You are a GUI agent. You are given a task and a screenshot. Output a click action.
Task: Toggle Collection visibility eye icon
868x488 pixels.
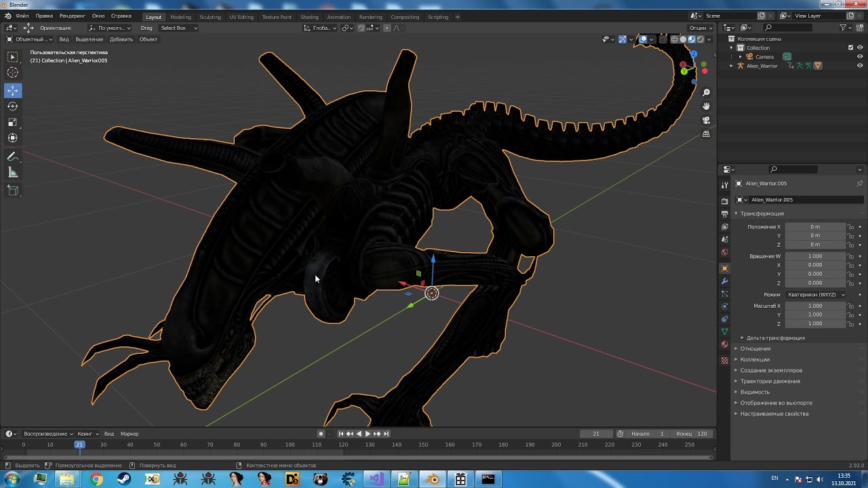[860, 47]
